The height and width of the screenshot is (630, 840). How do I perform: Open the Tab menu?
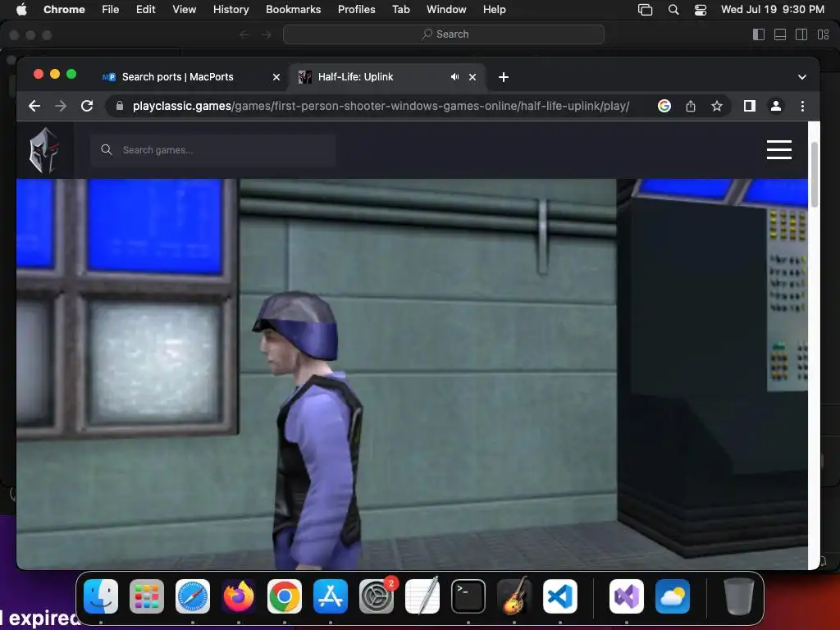click(x=400, y=9)
